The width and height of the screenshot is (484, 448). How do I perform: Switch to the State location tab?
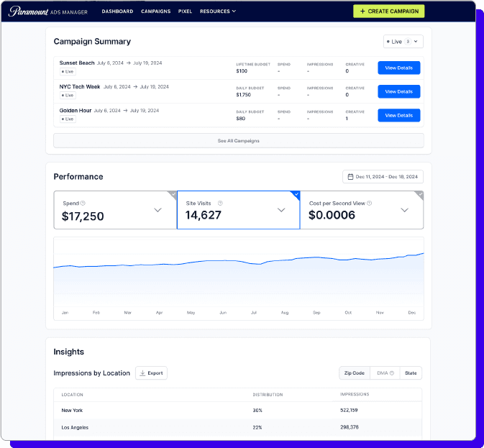pyautogui.click(x=411, y=373)
